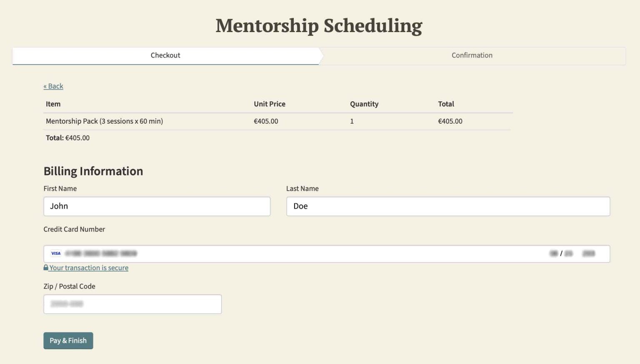Select the Mentorship Pack item name

point(104,121)
